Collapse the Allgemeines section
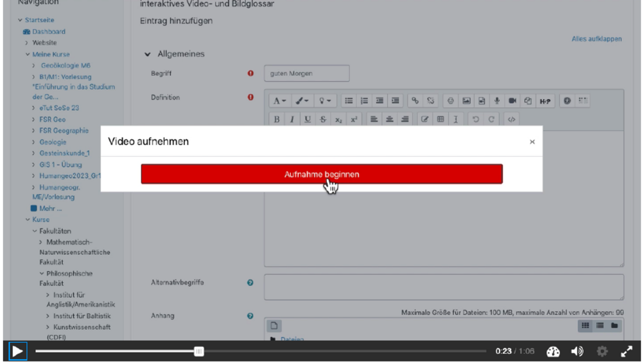644x362 pixels. pos(148,55)
